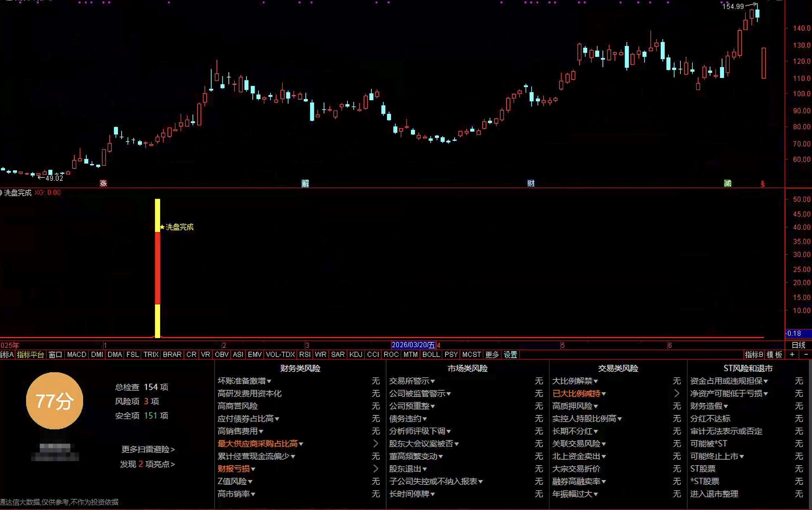Click the 日线 period label

(799, 345)
